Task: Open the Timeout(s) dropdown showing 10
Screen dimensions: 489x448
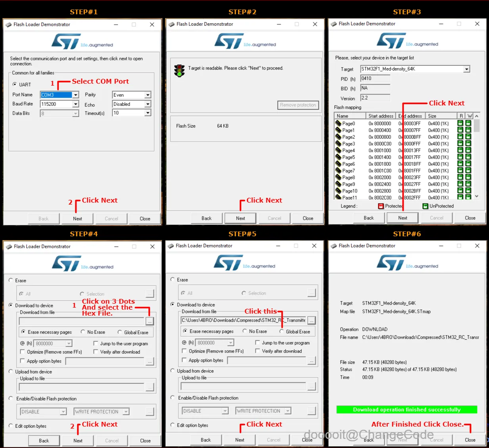Action: click(148, 113)
